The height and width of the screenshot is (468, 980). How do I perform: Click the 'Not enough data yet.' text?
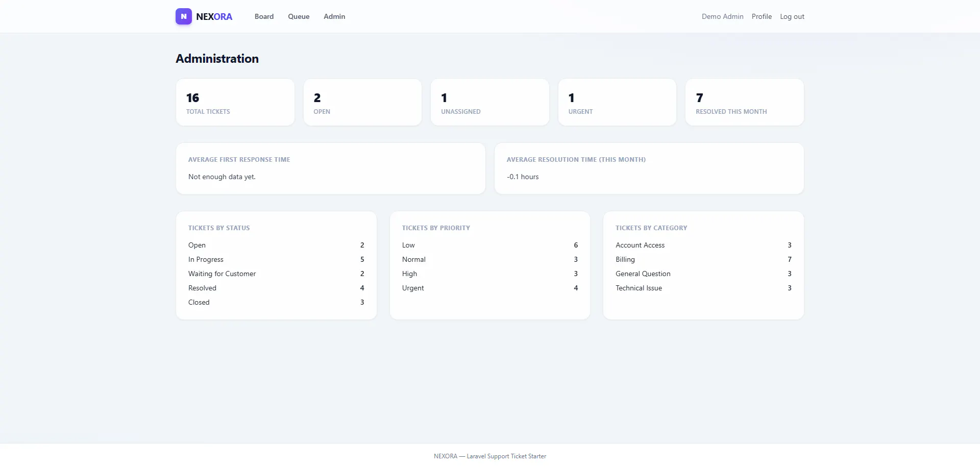click(222, 177)
